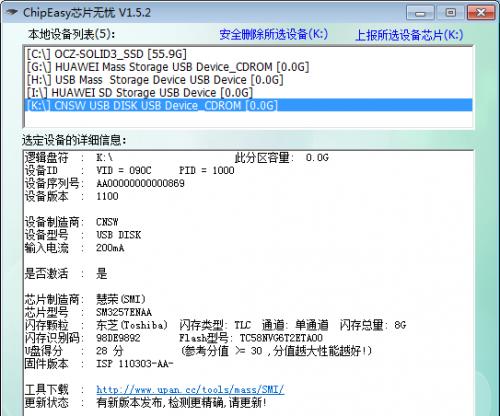Select G:\ HUAWEI Mass Storage CDROM entry
The height and width of the screenshot is (416, 500).
tap(248, 67)
